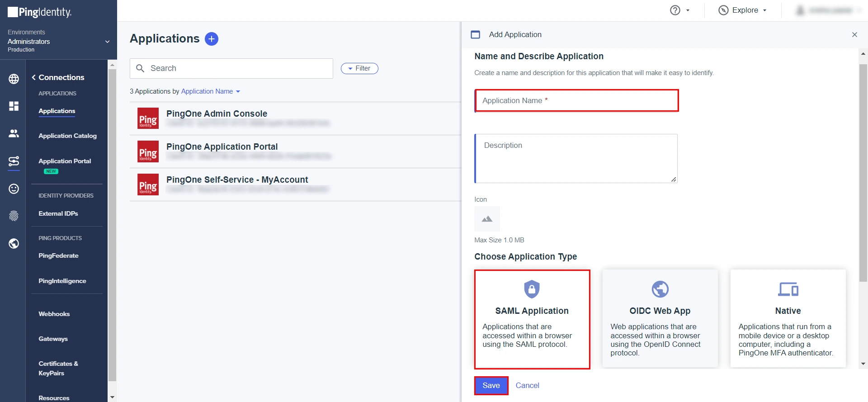Viewport: 868px width, 402px height.
Task: Open the Filter dropdown
Action: click(x=359, y=68)
